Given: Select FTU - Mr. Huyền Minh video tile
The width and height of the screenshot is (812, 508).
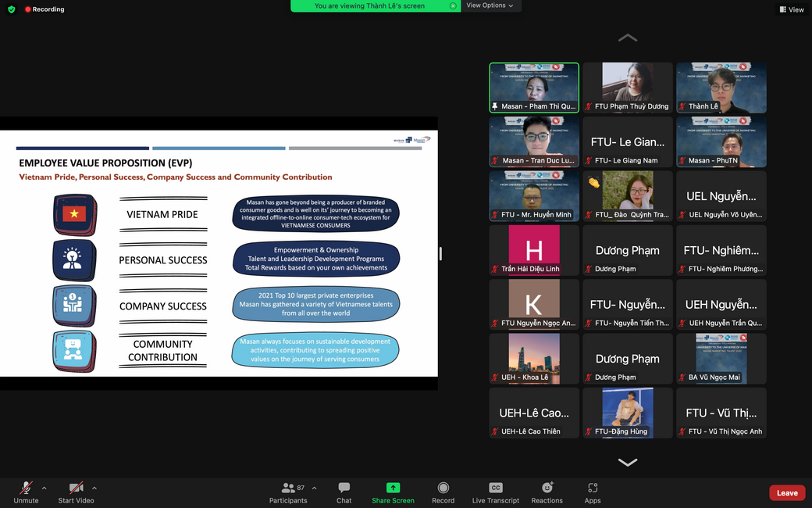Looking at the screenshot, I should point(534,196).
